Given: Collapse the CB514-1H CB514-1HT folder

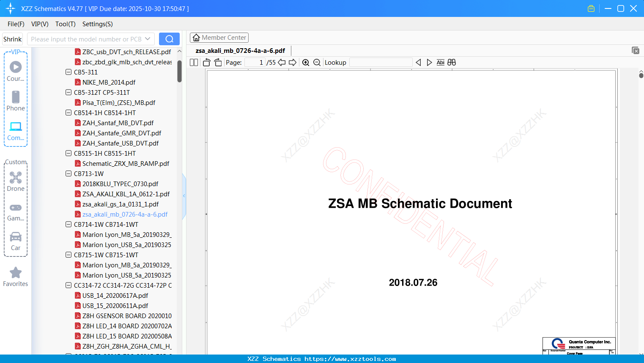Looking at the screenshot, I should (69, 113).
